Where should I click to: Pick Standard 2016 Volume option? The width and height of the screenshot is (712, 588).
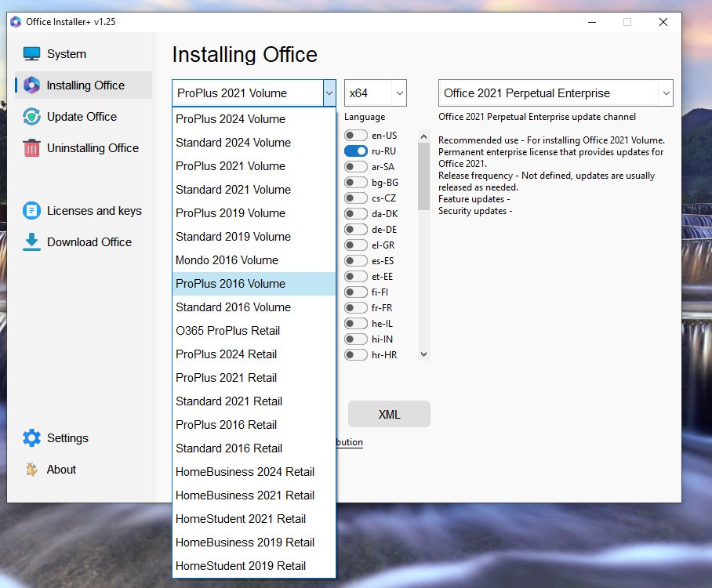254,307
